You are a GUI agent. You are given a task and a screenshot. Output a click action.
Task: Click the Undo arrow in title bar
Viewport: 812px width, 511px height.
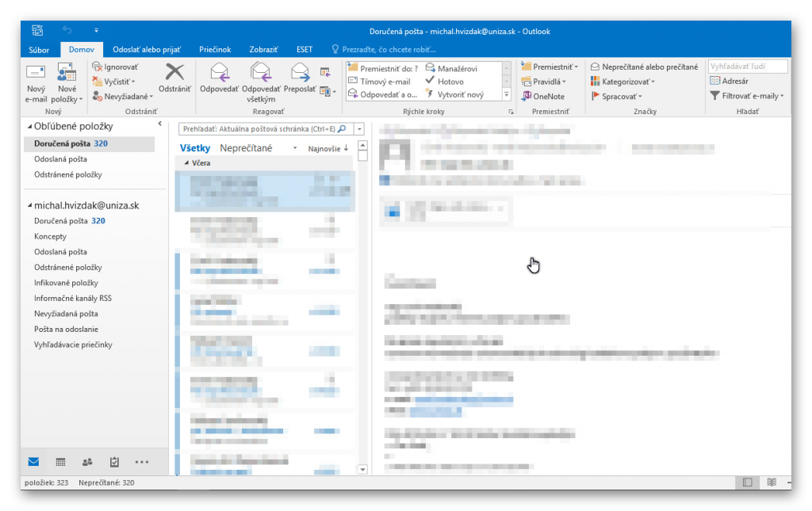pyautogui.click(x=67, y=31)
